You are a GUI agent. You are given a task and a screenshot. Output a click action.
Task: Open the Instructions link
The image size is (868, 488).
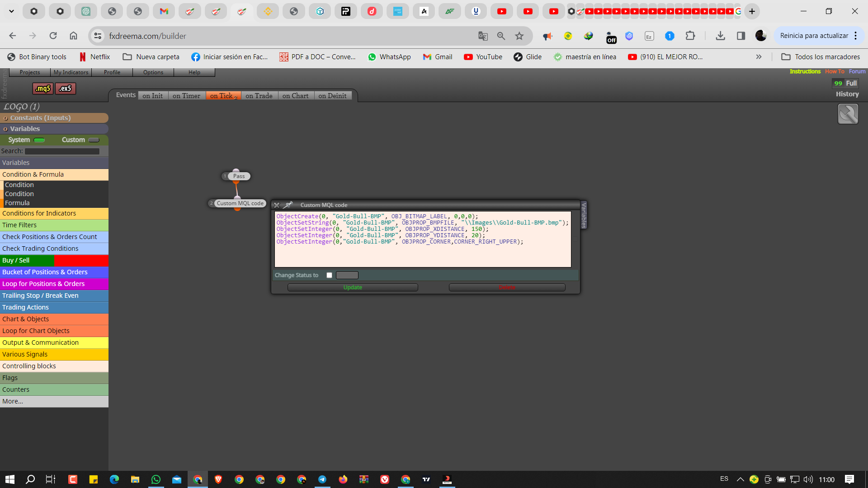pos(805,71)
